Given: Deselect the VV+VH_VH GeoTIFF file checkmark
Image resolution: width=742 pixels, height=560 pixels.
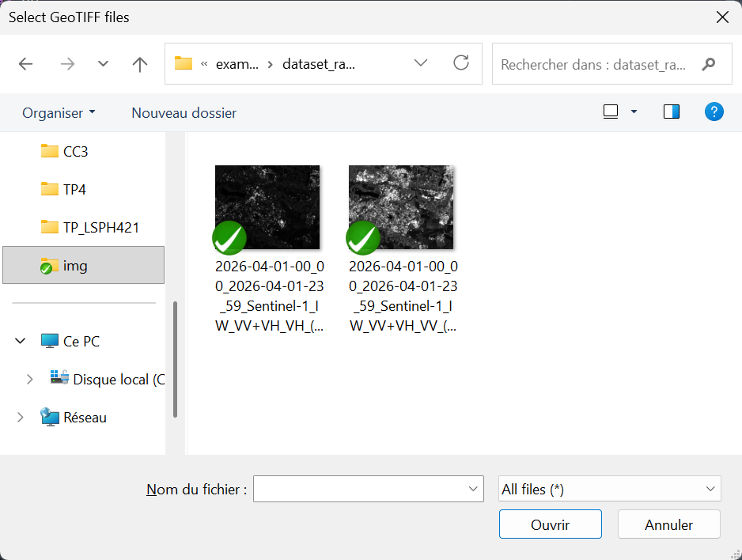Looking at the screenshot, I should [229, 238].
